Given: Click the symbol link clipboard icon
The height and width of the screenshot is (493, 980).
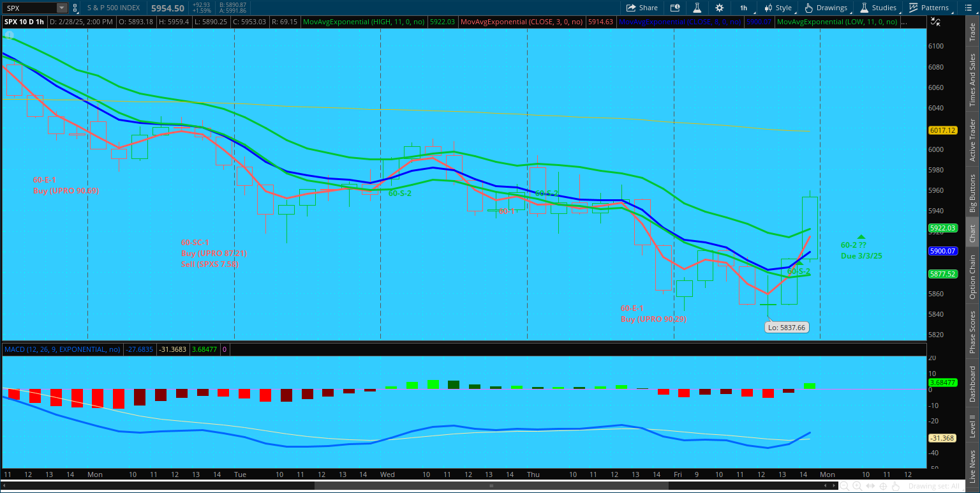Looking at the screenshot, I should tap(75, 8).
